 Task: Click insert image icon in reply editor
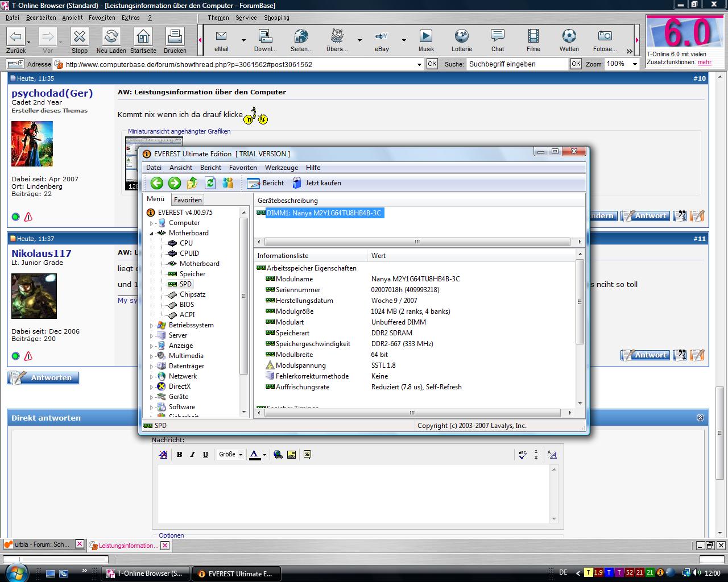coord(292,455)
